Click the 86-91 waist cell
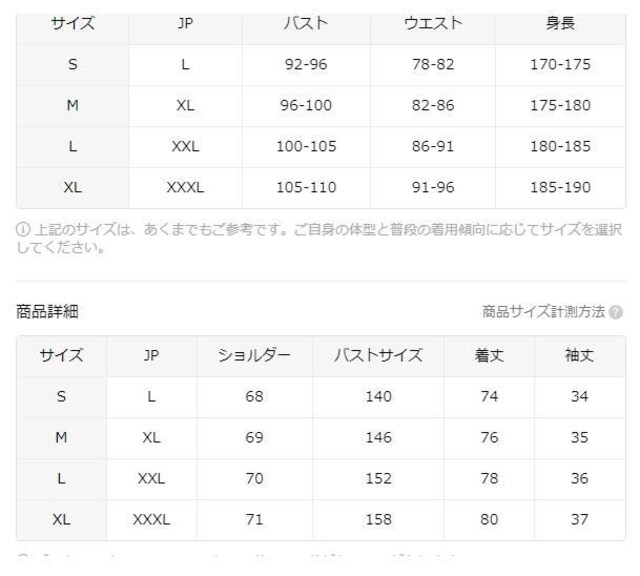 pos(433,146)
